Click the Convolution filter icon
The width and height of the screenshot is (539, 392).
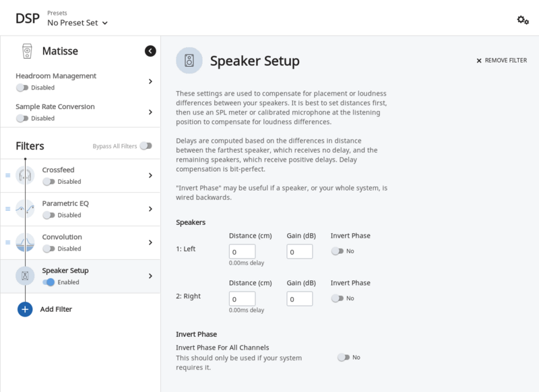click(25, 242)
